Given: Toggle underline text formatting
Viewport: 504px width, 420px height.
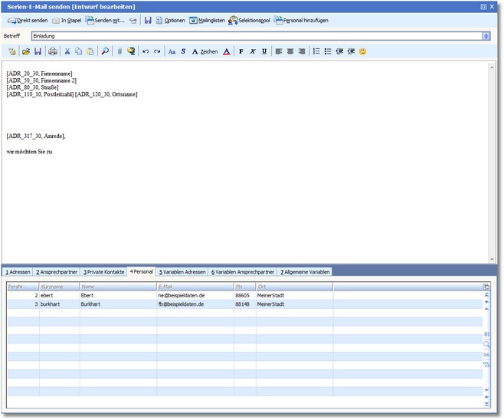Looking at the screenshot, I should pos(264,51).
